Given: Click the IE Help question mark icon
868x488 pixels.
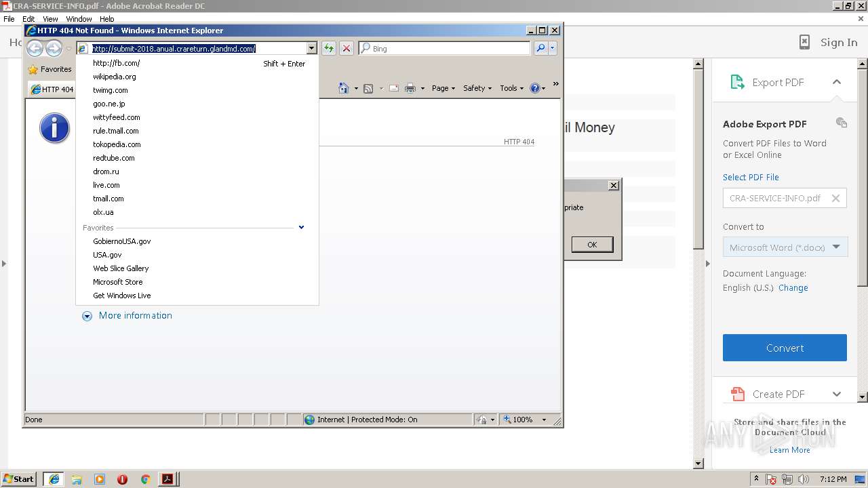Looking at the screenshot, I should click(x=534, y=88).
